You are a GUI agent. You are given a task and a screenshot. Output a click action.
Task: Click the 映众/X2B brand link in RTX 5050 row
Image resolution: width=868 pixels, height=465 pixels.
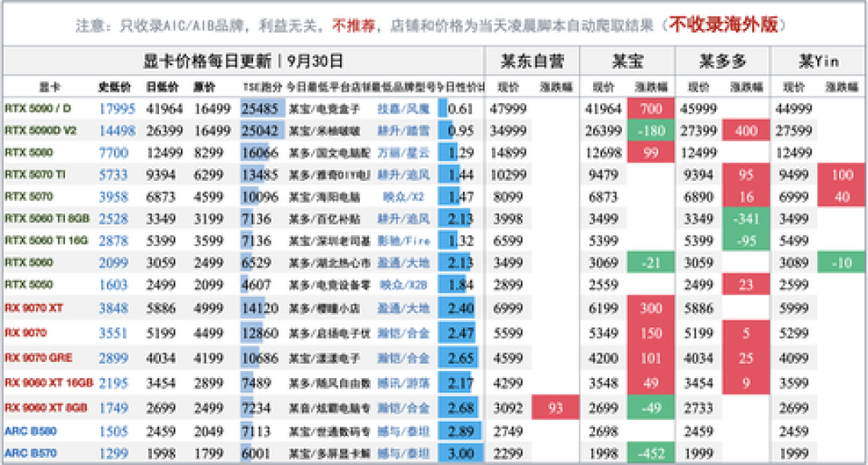(x=403, y=285)
